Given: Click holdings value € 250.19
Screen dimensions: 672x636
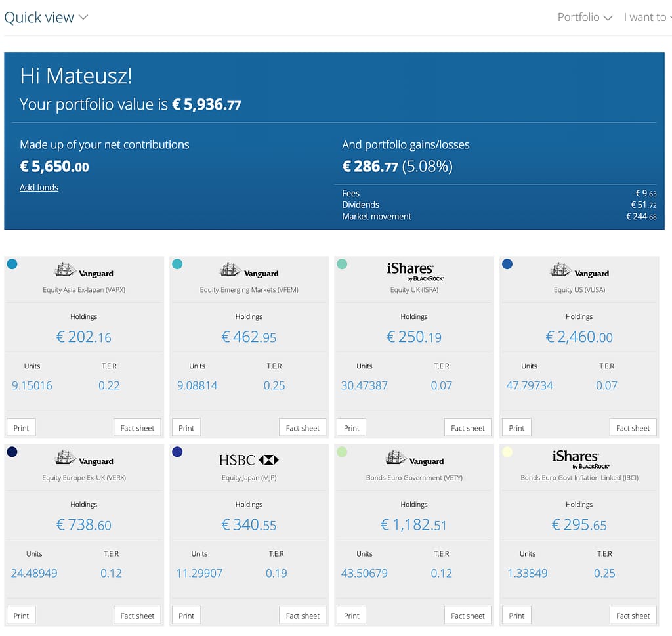Looking at the screenshot, I should pyautogui.click(x=414, y=337).
